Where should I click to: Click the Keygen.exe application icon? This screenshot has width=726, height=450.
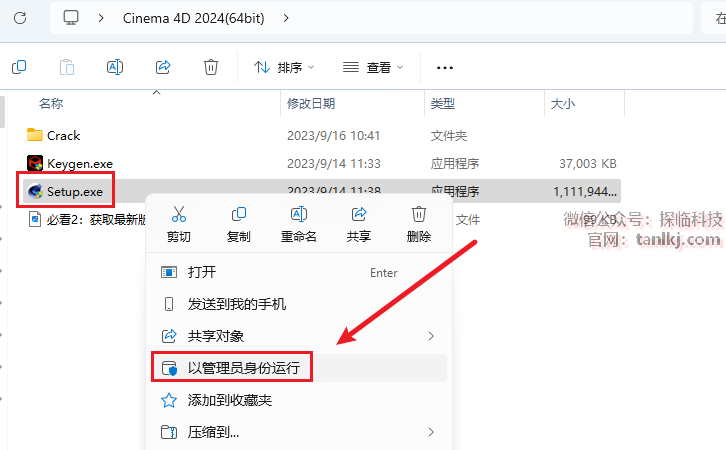click(35, 163)
